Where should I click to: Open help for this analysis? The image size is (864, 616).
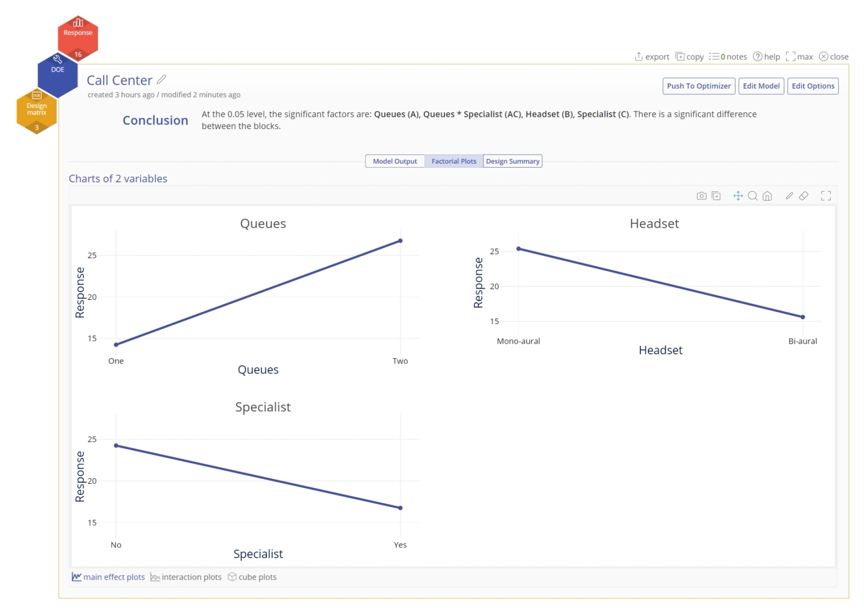pos(767,56)
